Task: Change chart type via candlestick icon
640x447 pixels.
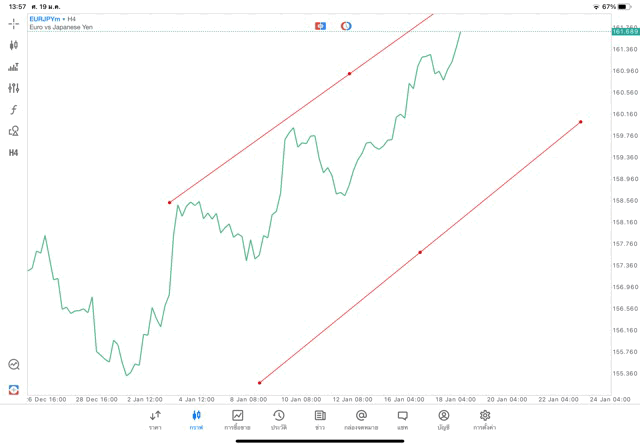Action: point(14,45)
